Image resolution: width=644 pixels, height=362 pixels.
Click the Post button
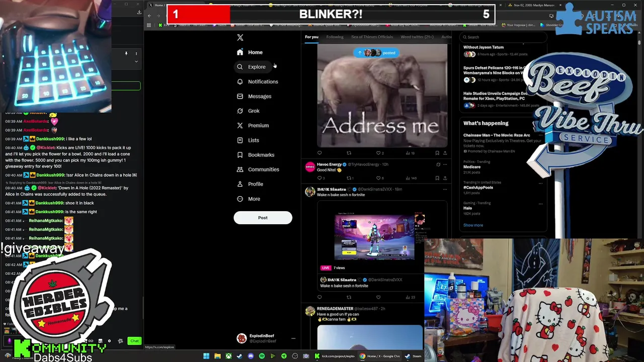[x=263, y=218]
